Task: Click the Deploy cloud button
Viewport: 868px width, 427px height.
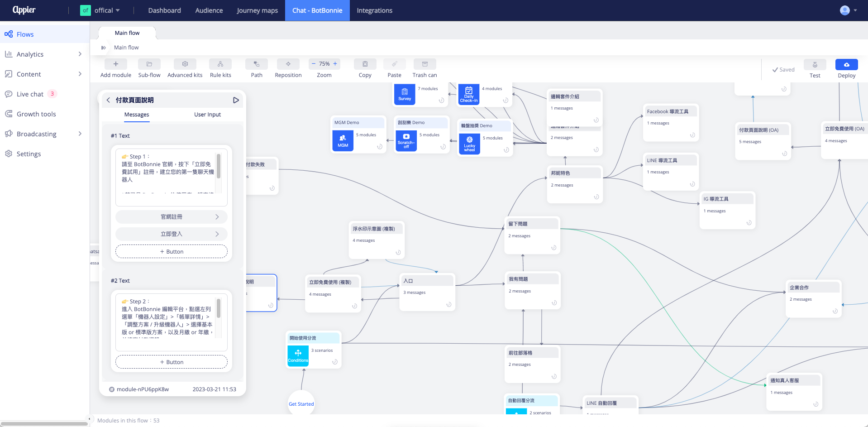Action: coord(847,64)
